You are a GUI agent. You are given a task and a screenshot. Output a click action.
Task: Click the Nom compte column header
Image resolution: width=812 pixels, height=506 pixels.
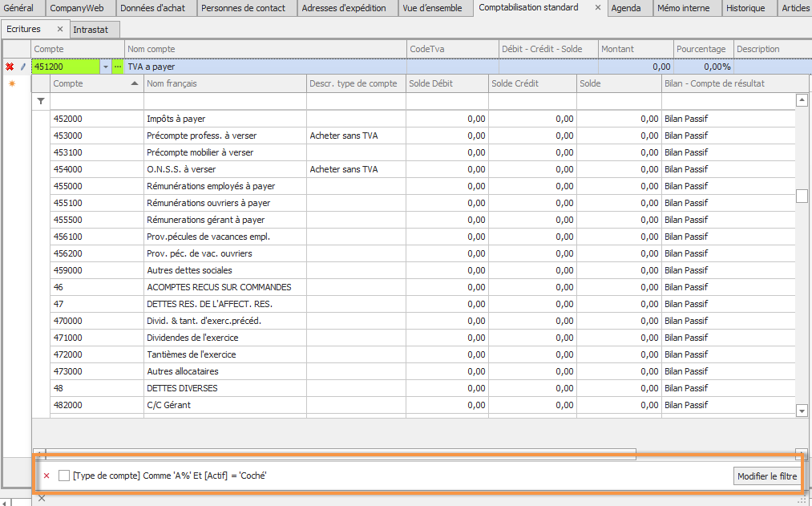(265, 49)
